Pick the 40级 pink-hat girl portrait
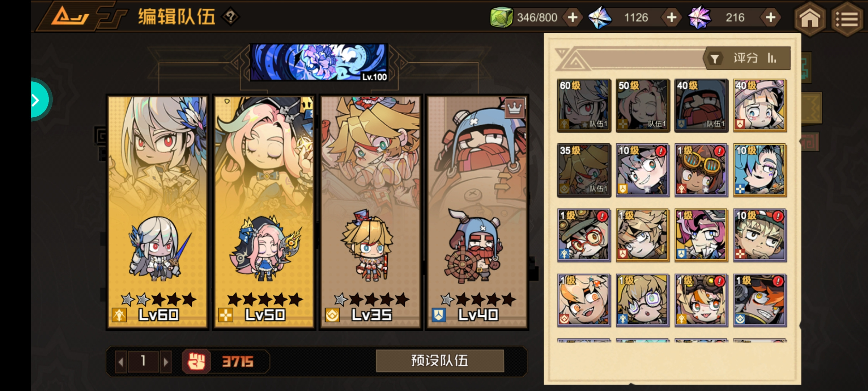 click(x=759, y=105)
